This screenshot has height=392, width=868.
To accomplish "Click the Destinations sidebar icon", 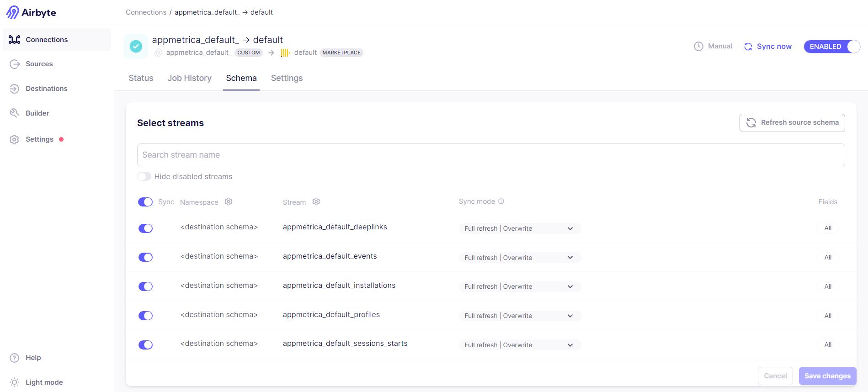I will (x=15, y=89).
